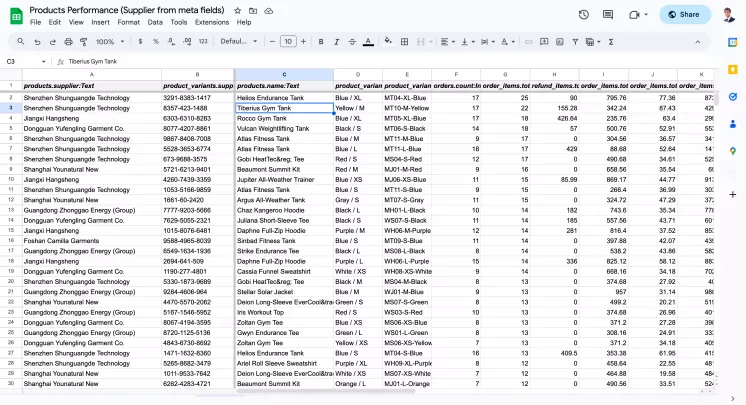Open the Default font dropdown
This screenshot has height=405, width=746.
pos(239,42)
